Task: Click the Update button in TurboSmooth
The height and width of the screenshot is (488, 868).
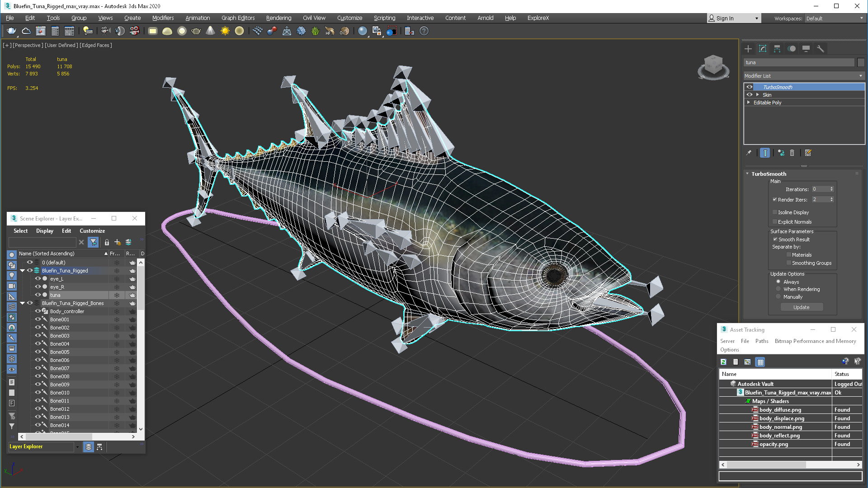Action: click(x=801, y=307)
